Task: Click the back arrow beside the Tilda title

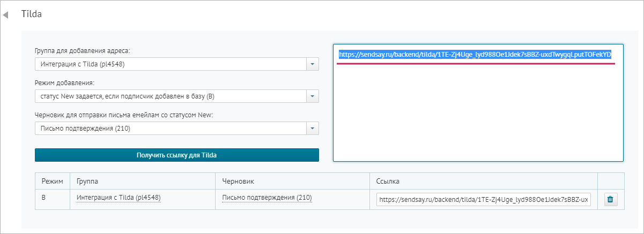Action: click(6, 15)
